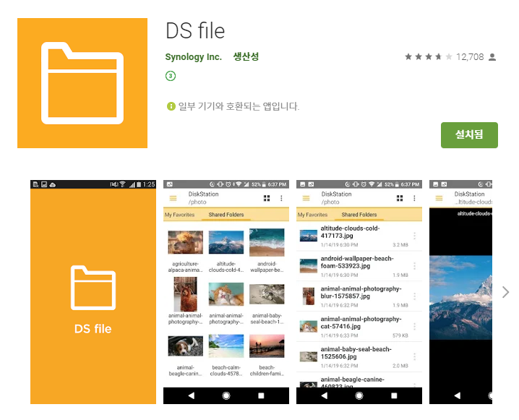Click the android-wallpaper-be grid thumbnail
Image resolution: width=519 pixels, height=420 pixels.
coord(267,242)
